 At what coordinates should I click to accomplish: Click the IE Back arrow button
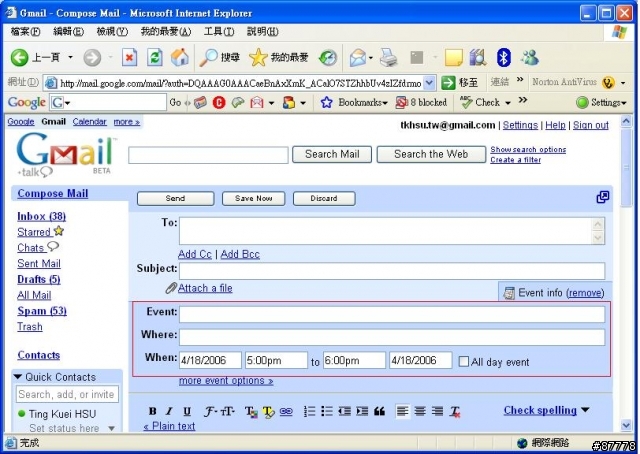pos(19,58)
